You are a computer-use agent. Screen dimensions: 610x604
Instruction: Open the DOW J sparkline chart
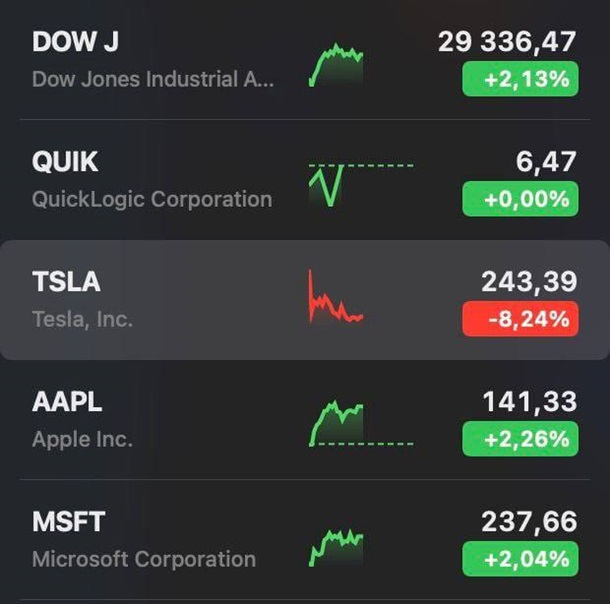pos(336,64)
